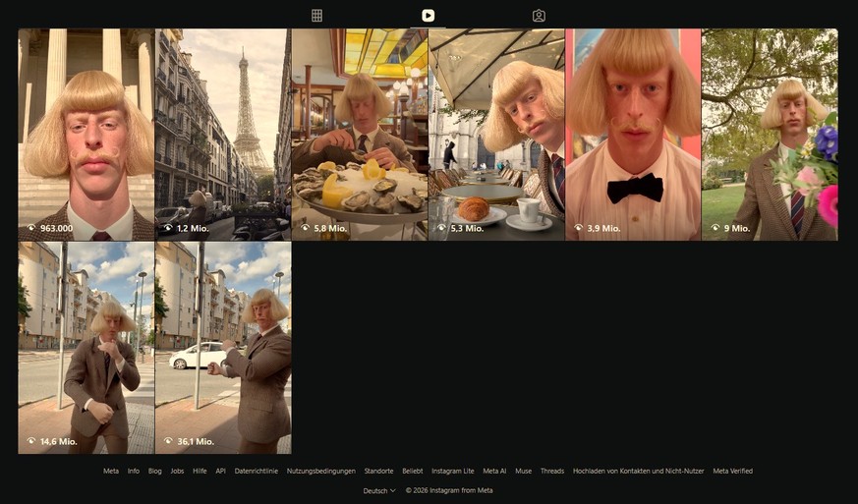Click the 36,1 Mio. view count text
This screenshot has width=858, height=504.
click(x=196, y=441)
